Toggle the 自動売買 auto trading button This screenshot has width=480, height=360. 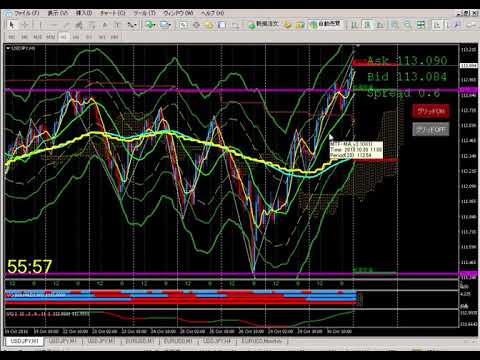(325, 25)
